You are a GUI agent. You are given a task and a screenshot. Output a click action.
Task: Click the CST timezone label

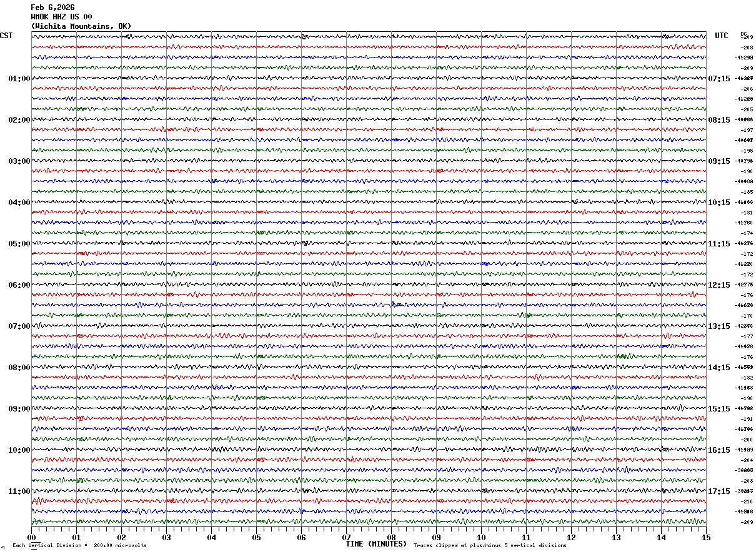pyautogui.click(x=6, y=36)
